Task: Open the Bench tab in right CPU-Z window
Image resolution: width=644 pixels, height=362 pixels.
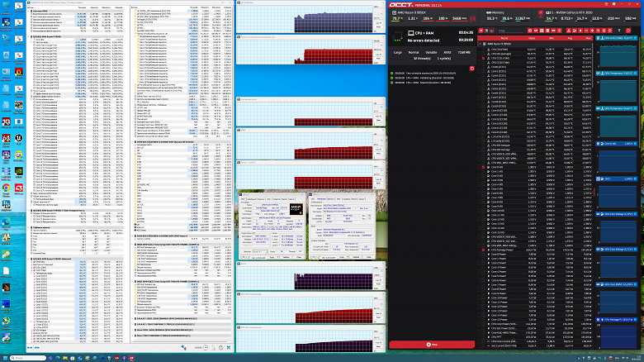Action: pos(354,199)
